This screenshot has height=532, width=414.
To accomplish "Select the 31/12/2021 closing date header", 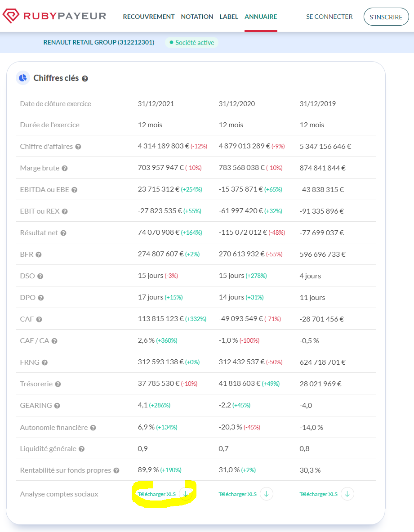I will coord(156,104).
